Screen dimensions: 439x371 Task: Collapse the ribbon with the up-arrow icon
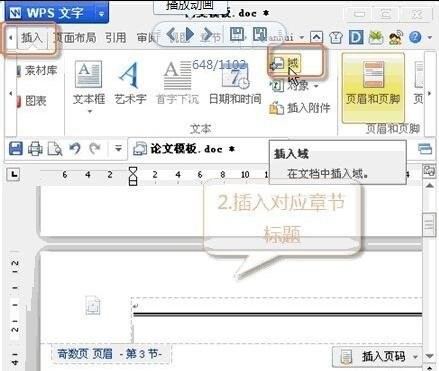(x=316, y=37)
